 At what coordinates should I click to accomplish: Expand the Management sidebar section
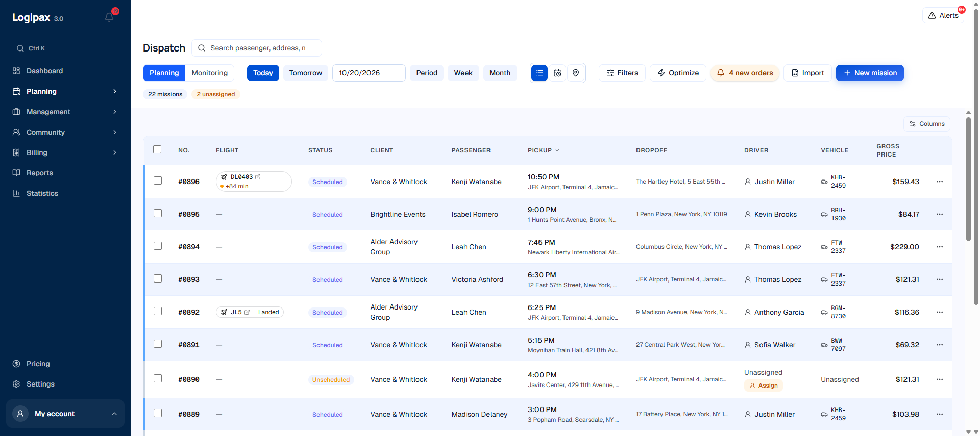click(x=65, y=112)
